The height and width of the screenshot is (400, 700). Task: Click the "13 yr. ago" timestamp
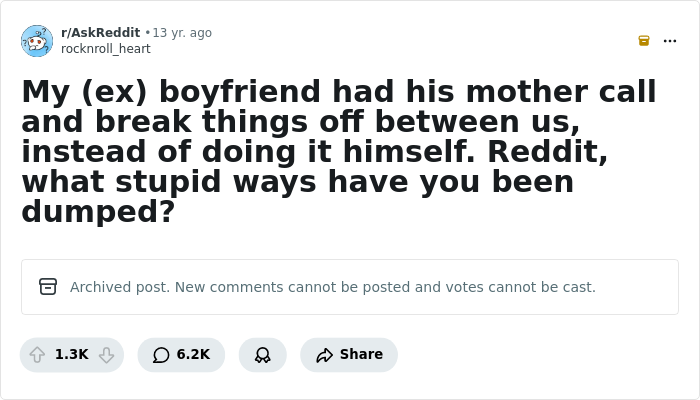tap(182, 33)
